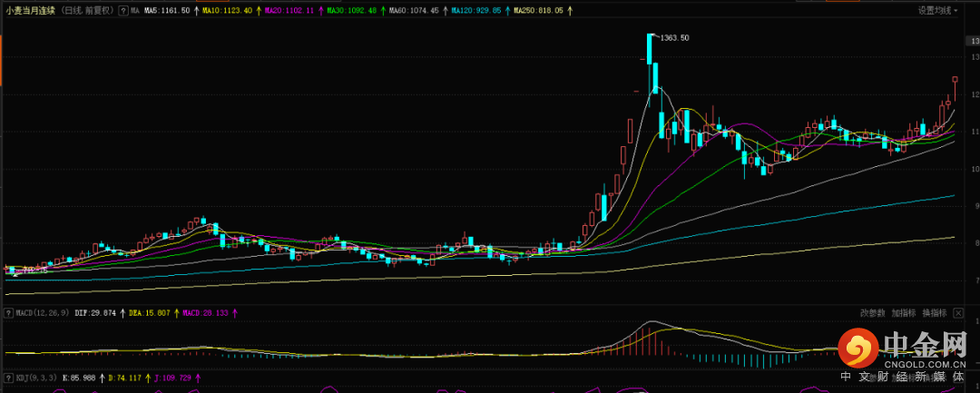This screenshot has height=393, width=980.
Task: Click the help icon left of MACD(12,26,9)
Action: click(8, 313)
